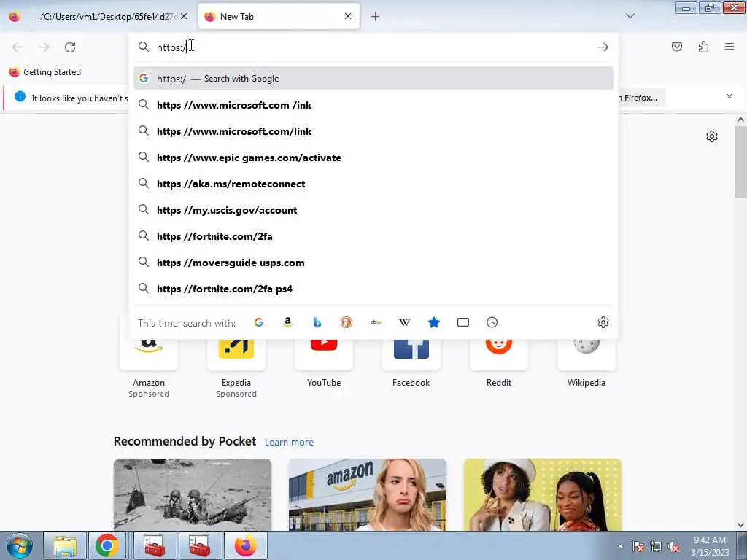Choose suggestion fortnite.com/2fa ps4
This screenshot has height=560, width=747.
coord(373,289)
